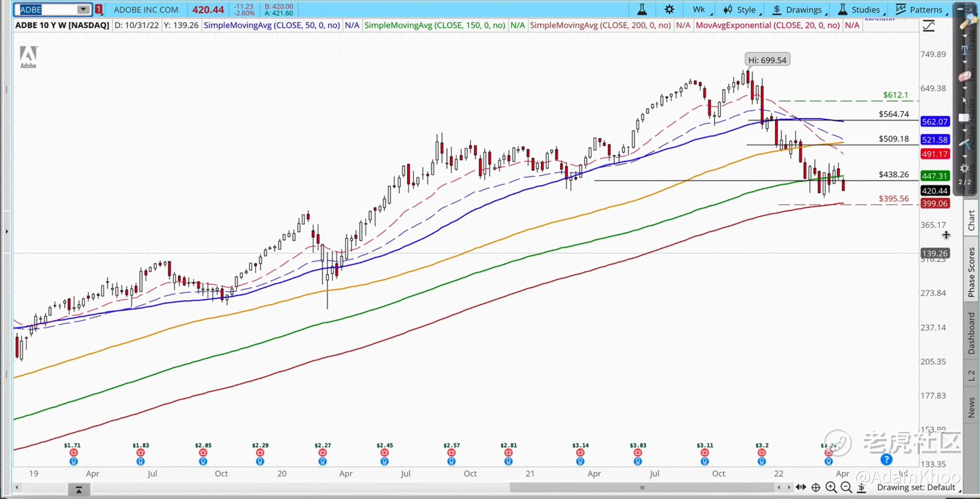
Task: Switch to the Phase Scores tab
Action: 971,272
